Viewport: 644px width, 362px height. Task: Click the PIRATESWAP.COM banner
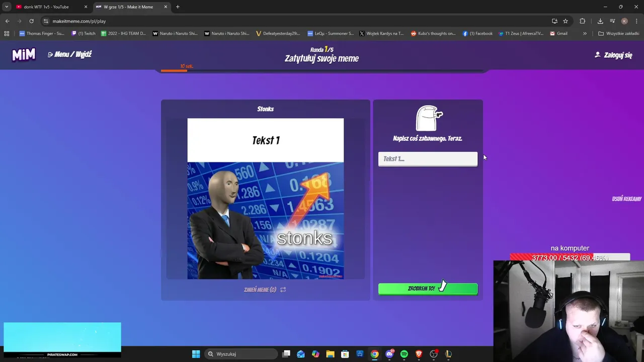pyautogui.click(x=62, y=340)
